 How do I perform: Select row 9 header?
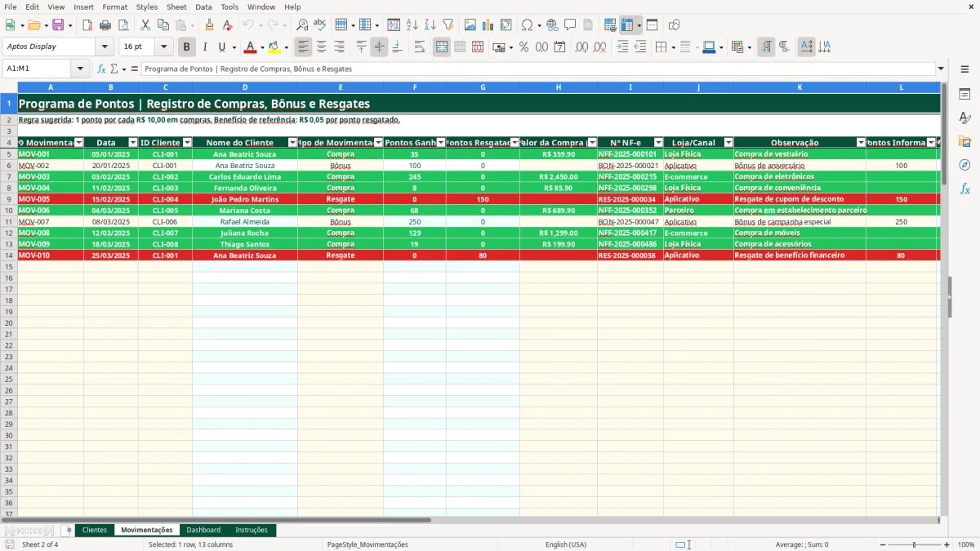point(8,199)
